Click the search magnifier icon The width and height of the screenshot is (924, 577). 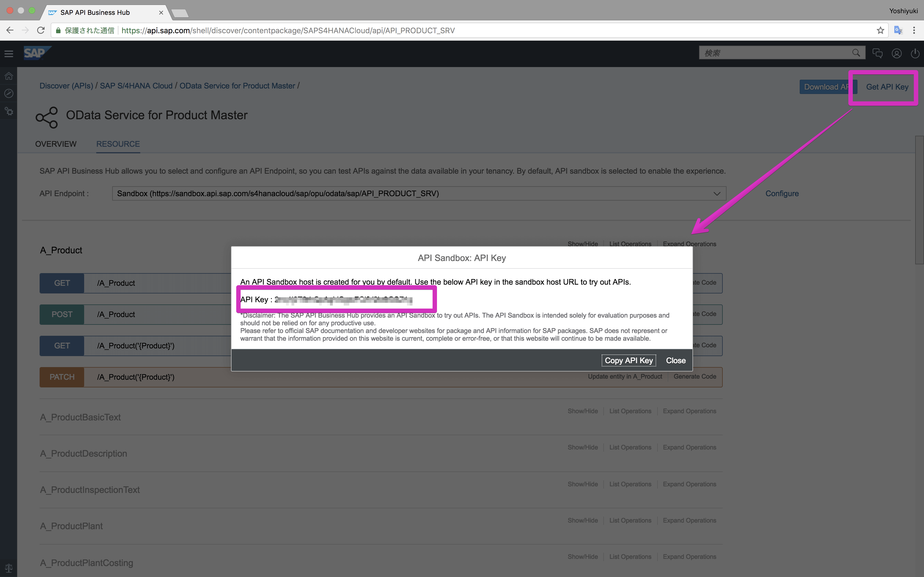[856, 53]
